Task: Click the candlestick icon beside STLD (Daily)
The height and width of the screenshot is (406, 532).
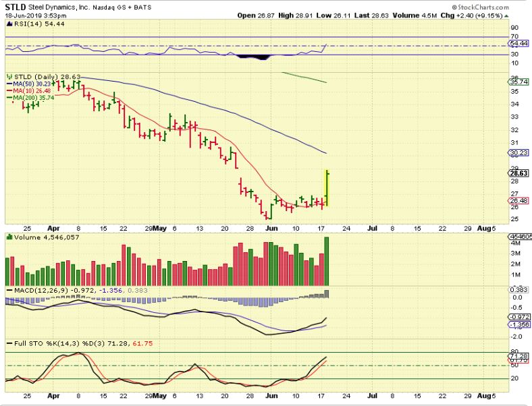Action: click(9, 77)
